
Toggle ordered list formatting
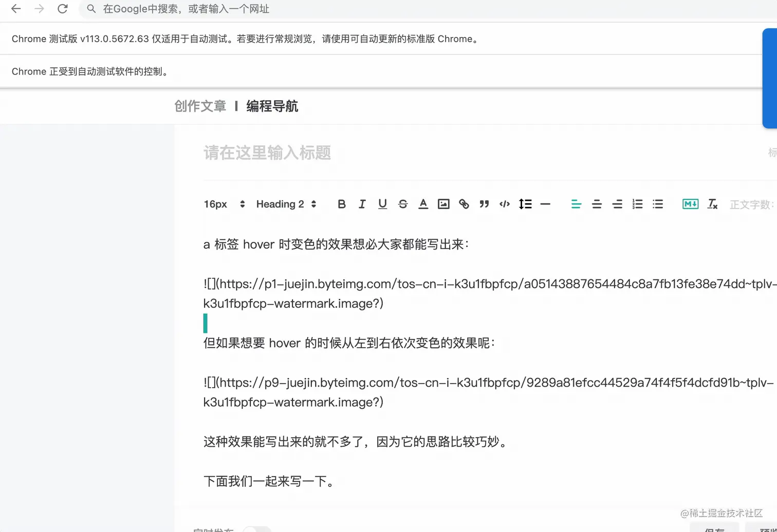click(x=638, y=204)
